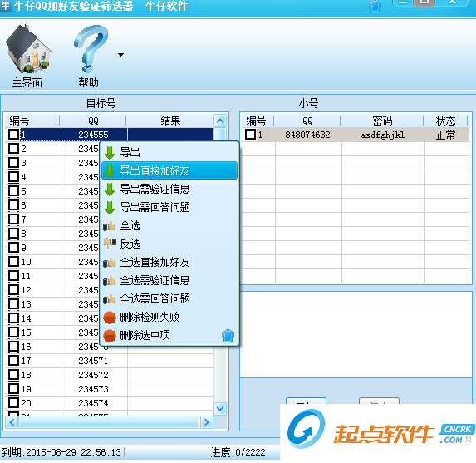This screenshot has height=463, width=476.
Task: Select 全选需验证信息 menu entry
Action: [x=169, y=280]
